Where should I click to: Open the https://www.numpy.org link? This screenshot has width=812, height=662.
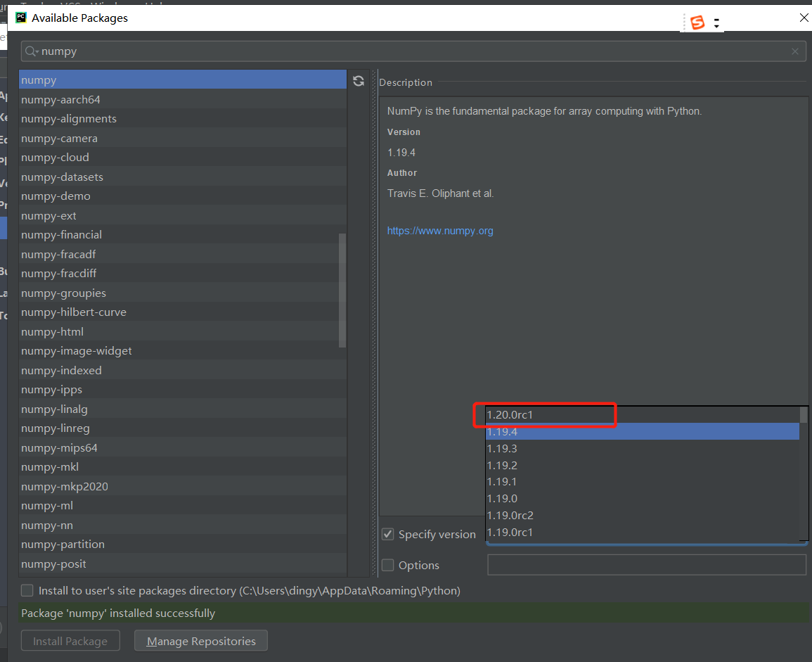click(x=440, y=231)
